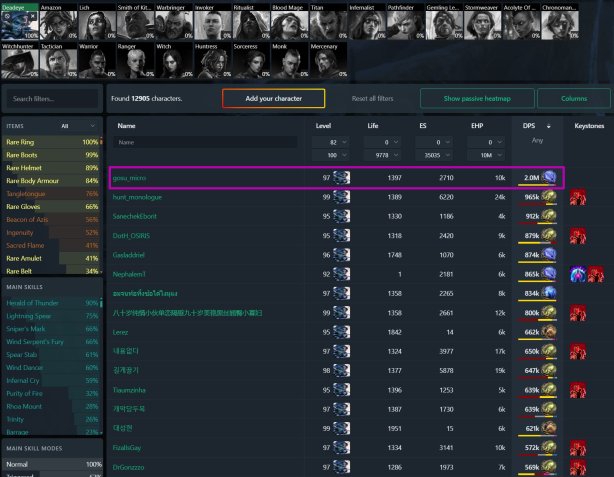Sort by the ES column header
Viewport: 614px width, 477px height.
pos(423,126)
